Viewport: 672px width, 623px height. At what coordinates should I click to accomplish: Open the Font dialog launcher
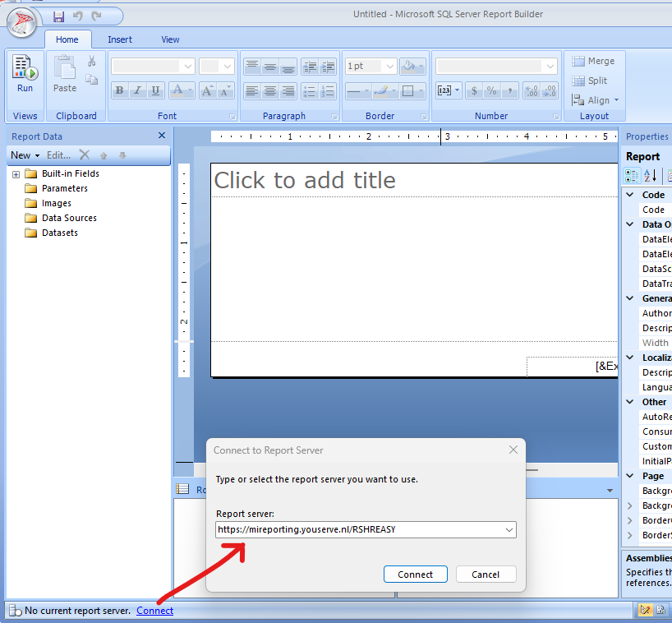click(x=232, y=116)
